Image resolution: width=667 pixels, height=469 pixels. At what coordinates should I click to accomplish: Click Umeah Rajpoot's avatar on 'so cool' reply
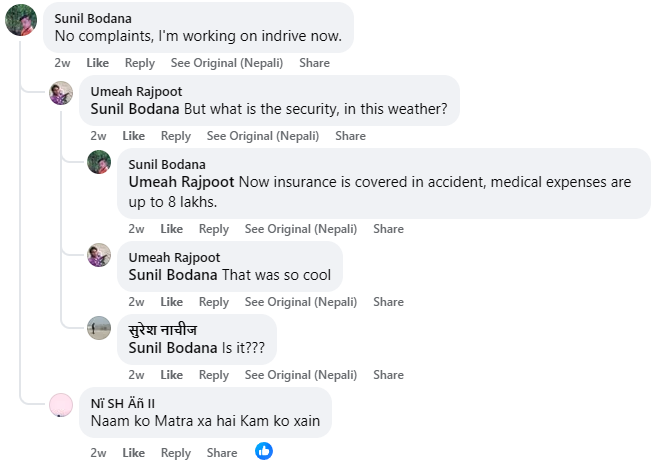click(99, 255)
